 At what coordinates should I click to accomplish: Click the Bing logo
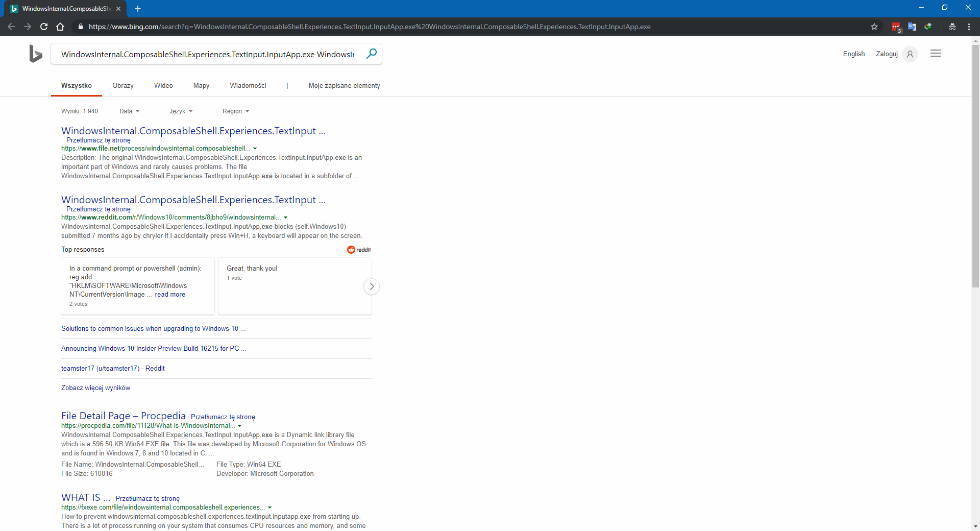click(x=35, y=54)
